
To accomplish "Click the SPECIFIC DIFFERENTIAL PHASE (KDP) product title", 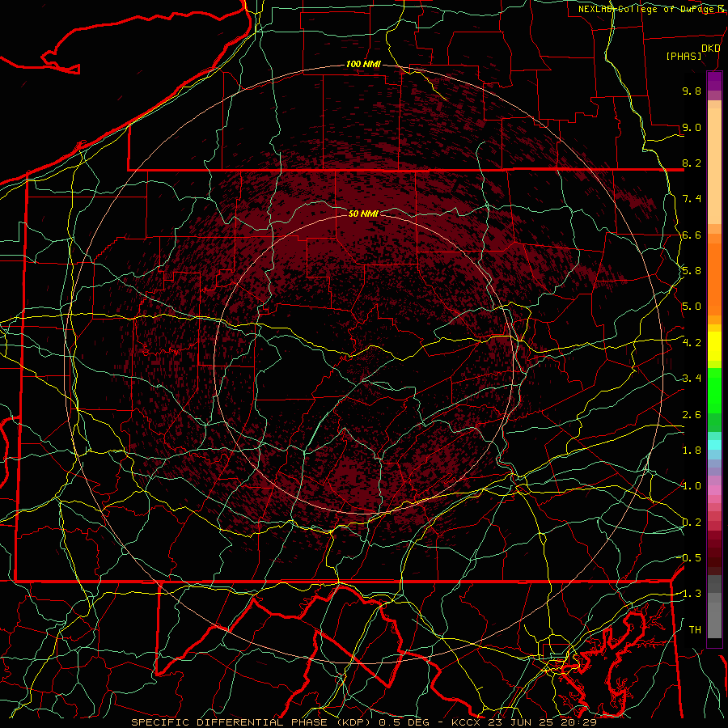I will 252,722.
